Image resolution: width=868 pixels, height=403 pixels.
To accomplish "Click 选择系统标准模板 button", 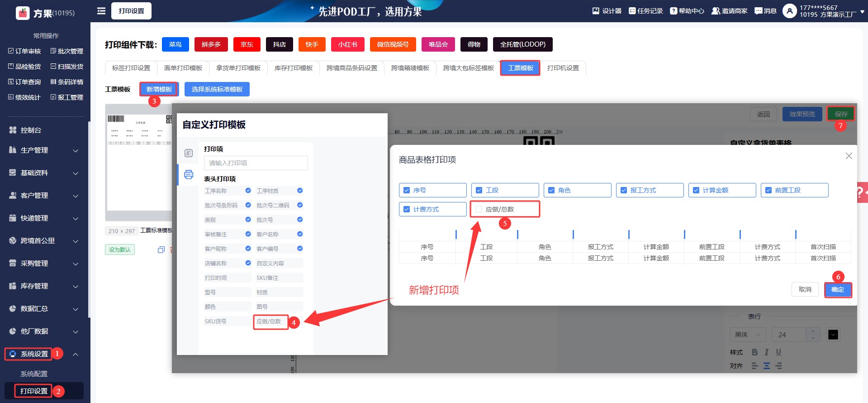I will (217, 89).
